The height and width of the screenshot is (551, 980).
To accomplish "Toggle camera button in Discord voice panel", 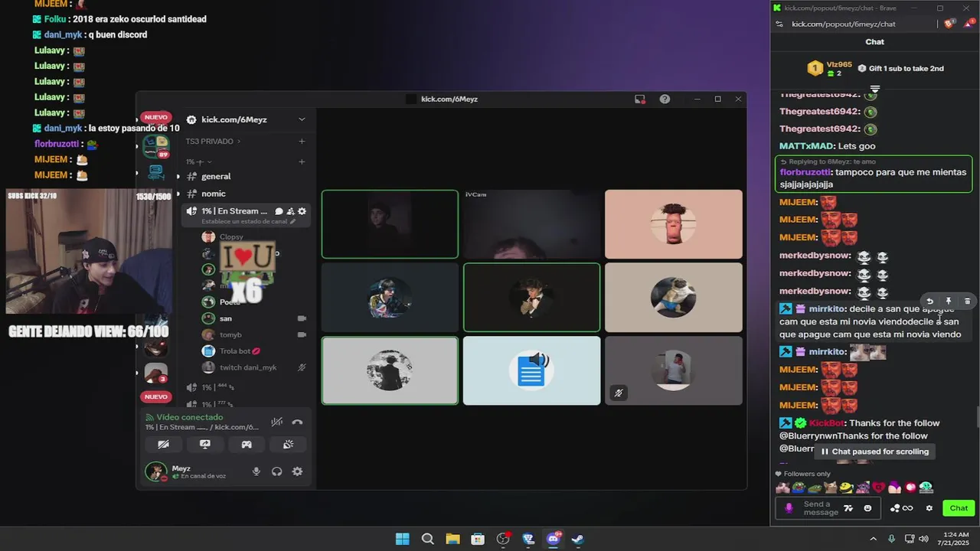I will [163, 444].
